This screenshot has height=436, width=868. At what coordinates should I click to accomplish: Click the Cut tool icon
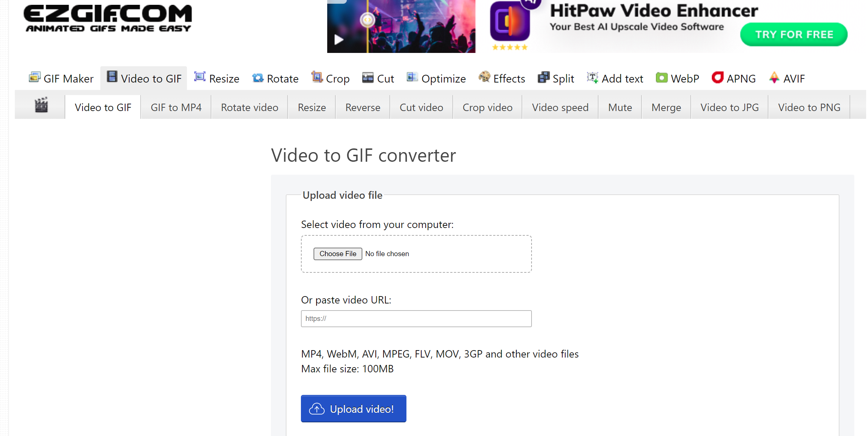click(x=368, y=78)
